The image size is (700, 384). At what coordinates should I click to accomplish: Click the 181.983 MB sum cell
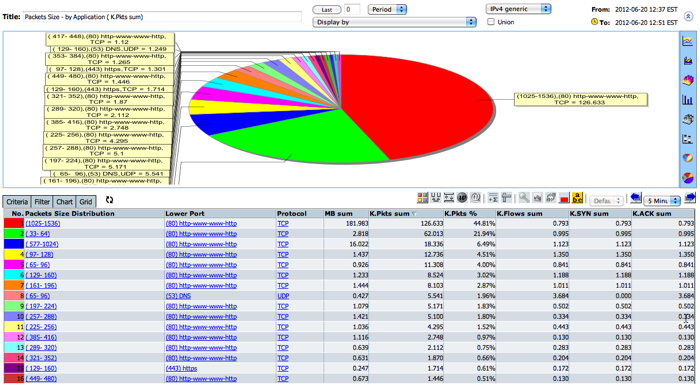pos(346,223)
